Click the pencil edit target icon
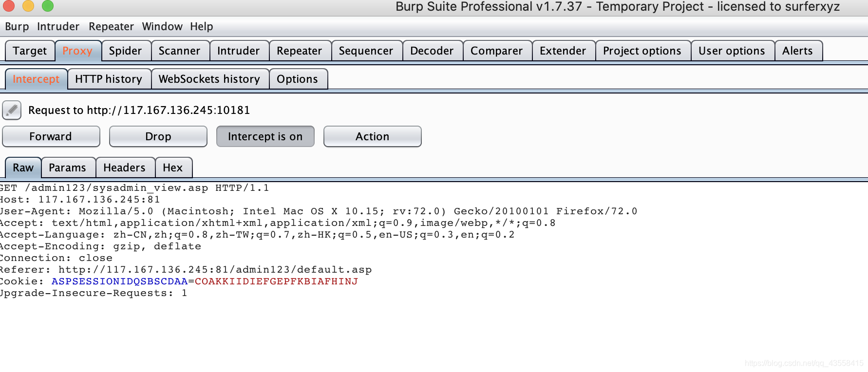 coord(12,110)
